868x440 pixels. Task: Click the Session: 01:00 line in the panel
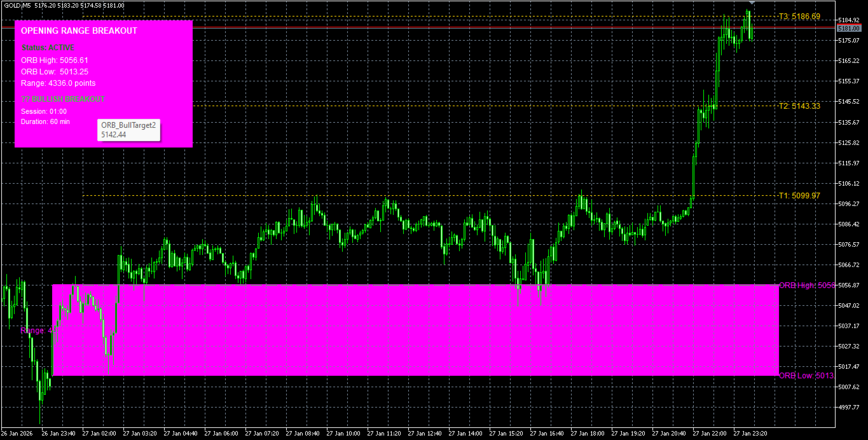point(43,111)
